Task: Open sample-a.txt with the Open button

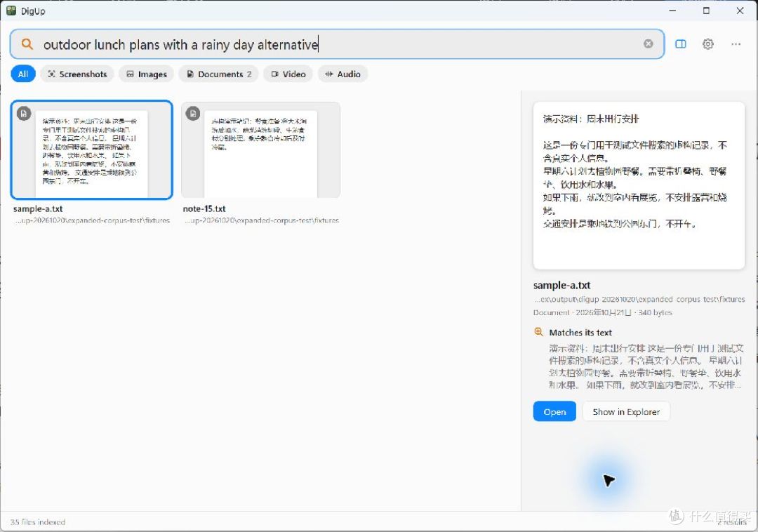Action: (554, 412)
